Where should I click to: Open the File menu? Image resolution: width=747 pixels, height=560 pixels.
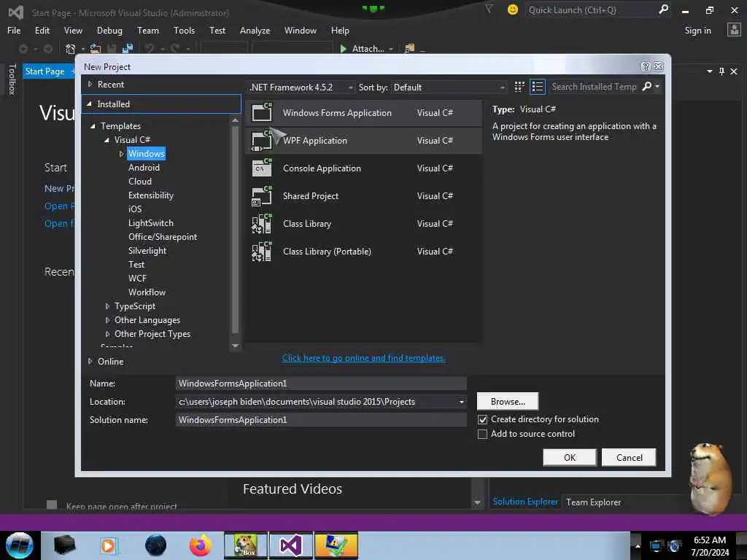[x=14, y=31]
